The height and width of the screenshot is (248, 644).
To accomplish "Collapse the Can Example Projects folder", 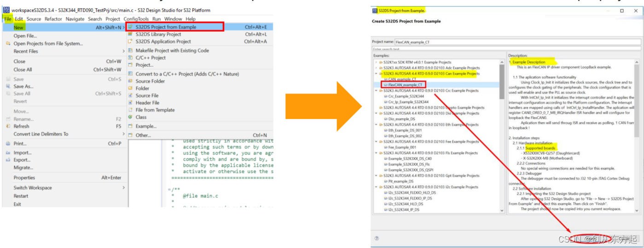I will click(376, 73).
